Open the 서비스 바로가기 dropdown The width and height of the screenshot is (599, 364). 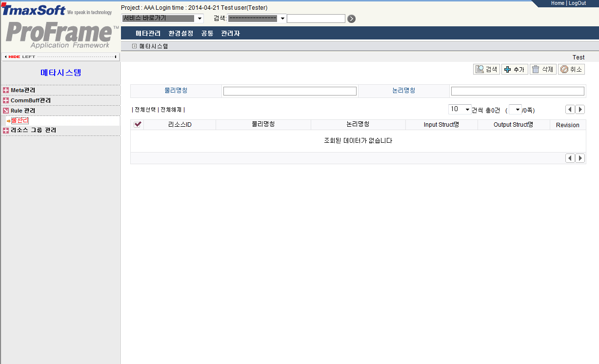coord(199,18)
